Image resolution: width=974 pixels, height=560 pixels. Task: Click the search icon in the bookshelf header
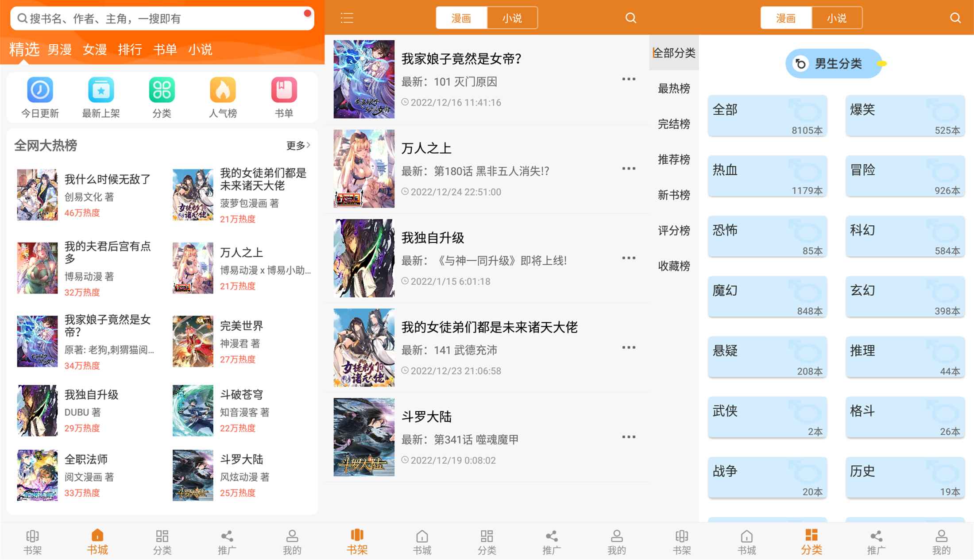coord(630,18)
